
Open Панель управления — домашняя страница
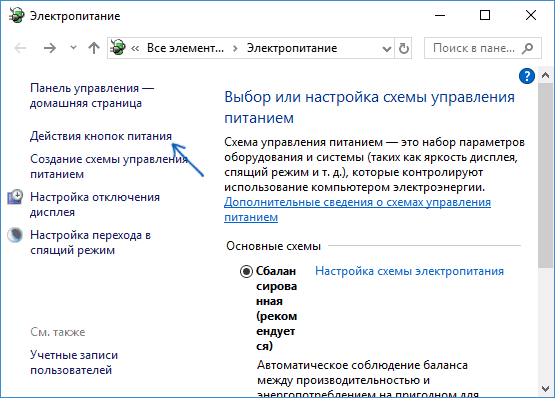(x=92, y=95)
